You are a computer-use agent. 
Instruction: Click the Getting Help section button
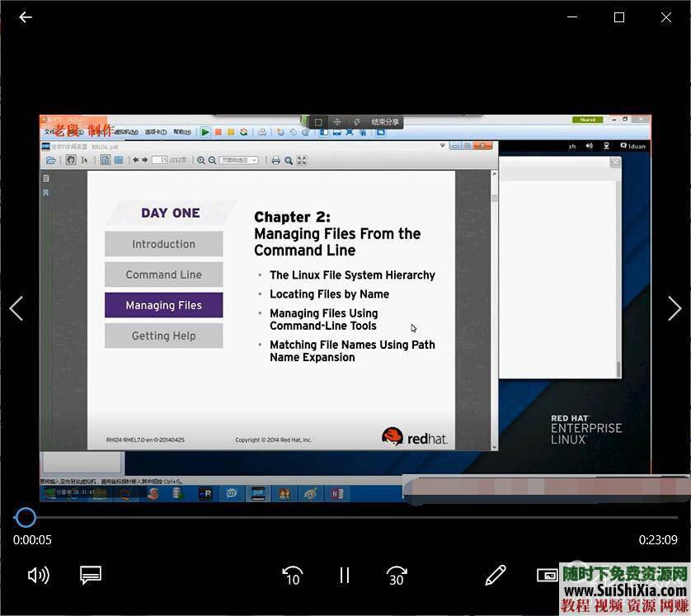point(163,336)
